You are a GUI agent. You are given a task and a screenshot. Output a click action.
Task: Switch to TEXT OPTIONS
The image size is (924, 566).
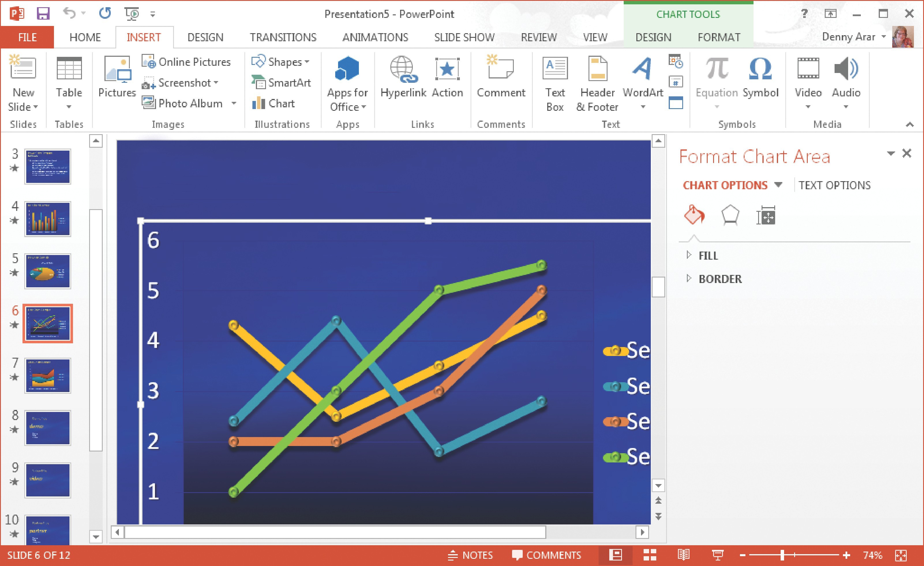(x=834, y=185)
